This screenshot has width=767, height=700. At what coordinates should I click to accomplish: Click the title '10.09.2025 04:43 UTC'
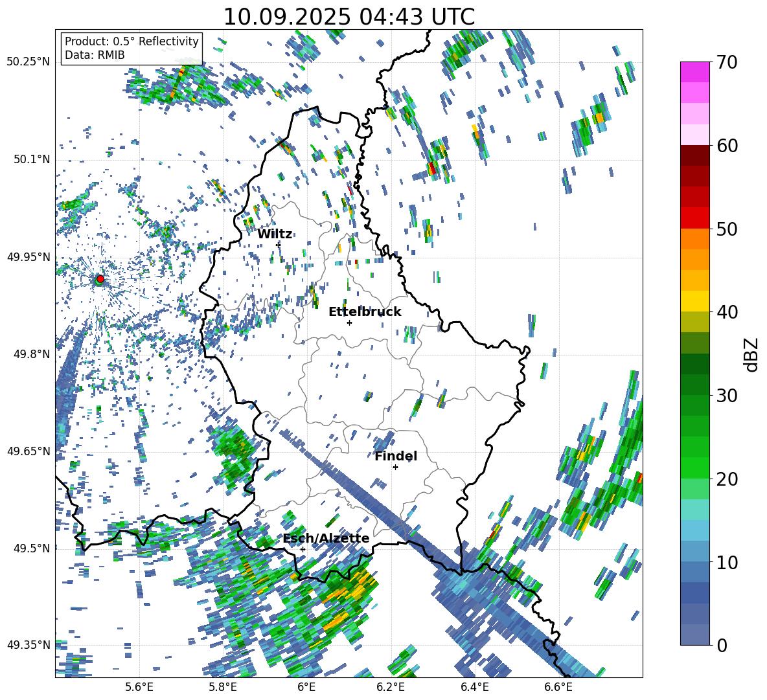pos(349,17)
